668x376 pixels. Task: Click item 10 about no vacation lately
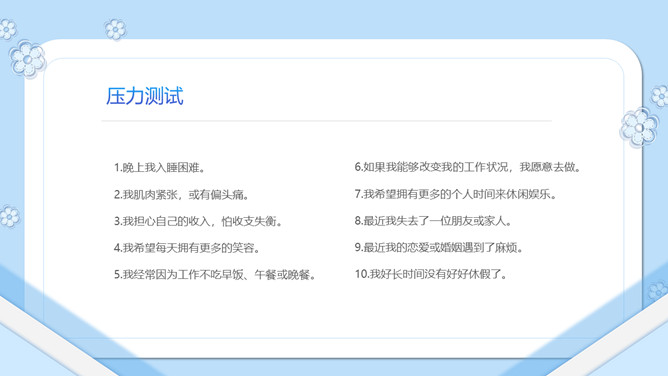tap(431, 274)
